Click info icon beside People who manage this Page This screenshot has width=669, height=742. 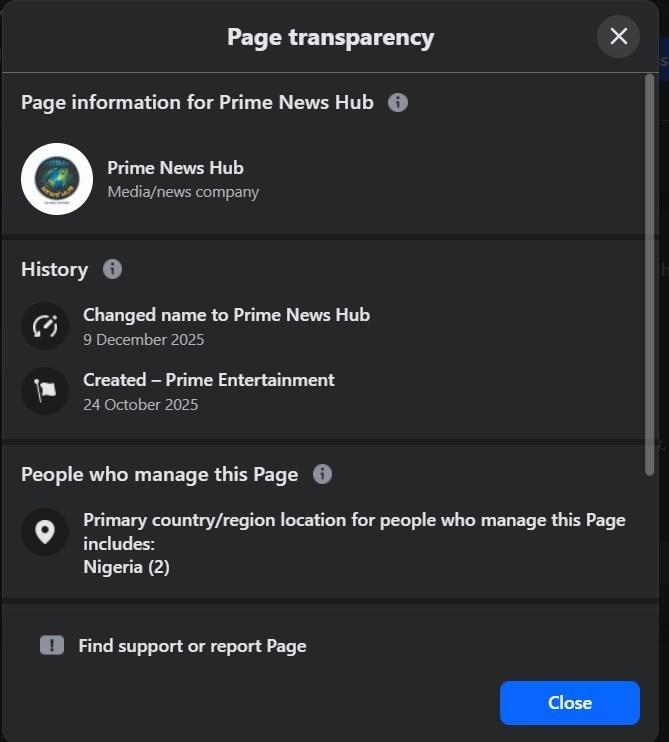[322, 474]
